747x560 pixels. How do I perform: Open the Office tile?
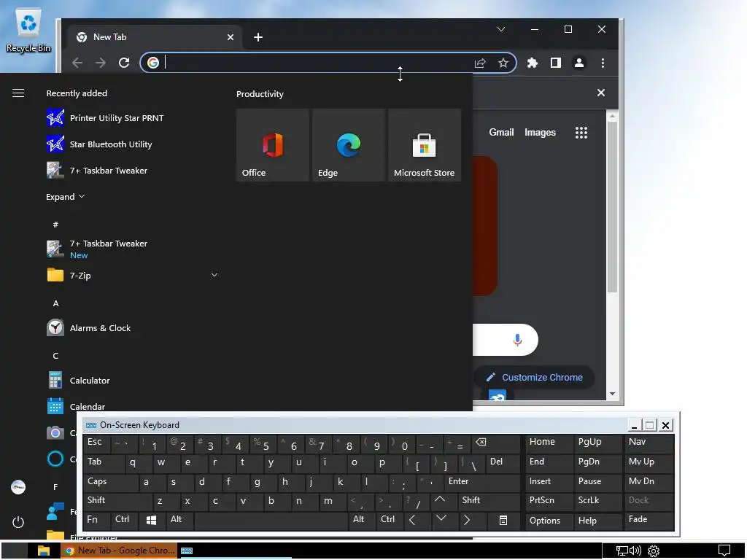tap(273, 145)
